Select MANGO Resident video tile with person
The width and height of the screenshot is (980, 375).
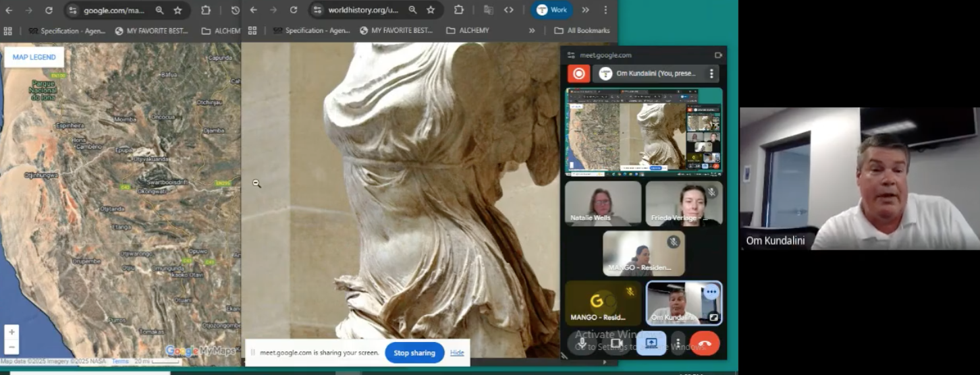pos(644,254)
